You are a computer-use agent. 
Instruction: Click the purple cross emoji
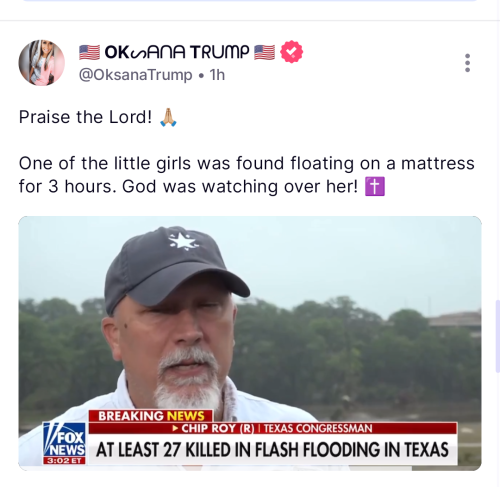(375, 186)
